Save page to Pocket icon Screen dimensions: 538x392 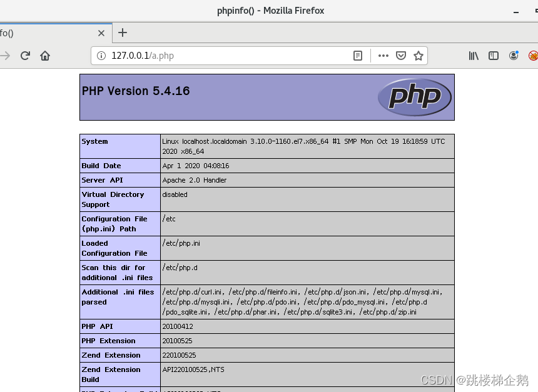(x=401, y=56)
